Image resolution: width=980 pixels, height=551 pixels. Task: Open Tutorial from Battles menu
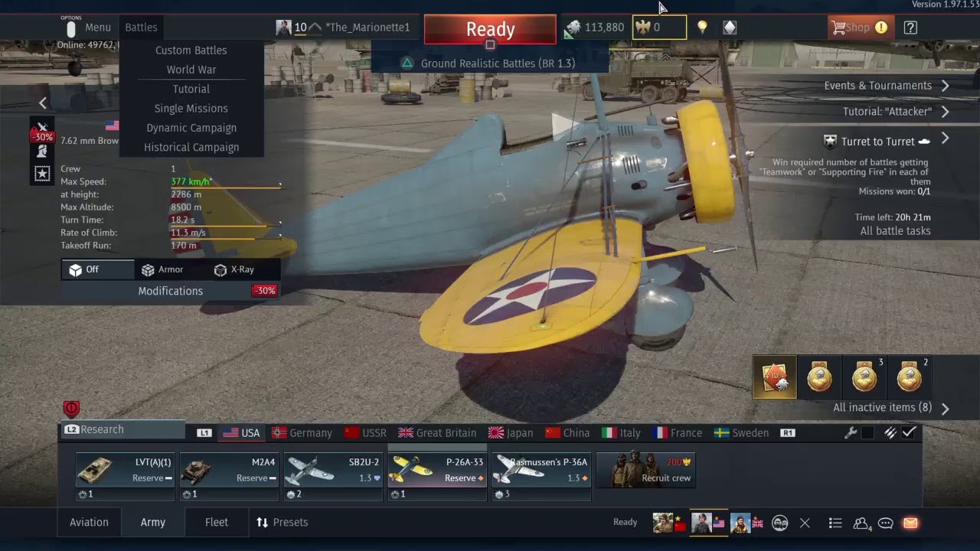point(191,89)
